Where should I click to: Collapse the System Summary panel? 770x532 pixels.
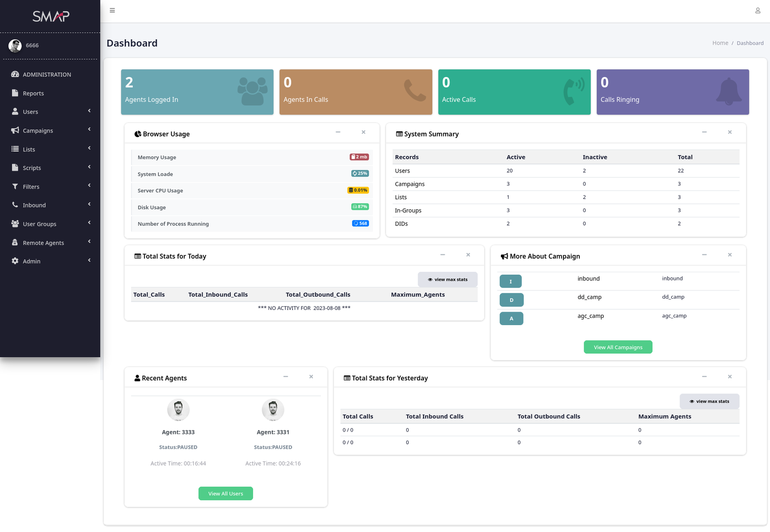705,132
